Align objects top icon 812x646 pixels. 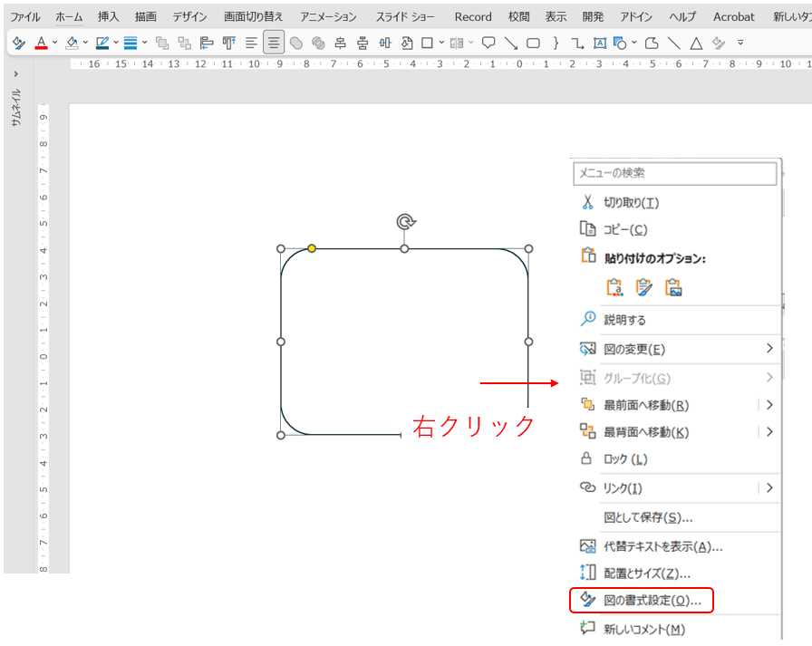[x=229, y=43]
